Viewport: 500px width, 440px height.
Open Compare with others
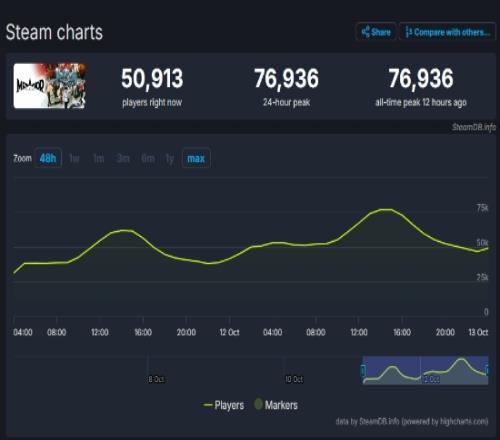coord(447,32)
